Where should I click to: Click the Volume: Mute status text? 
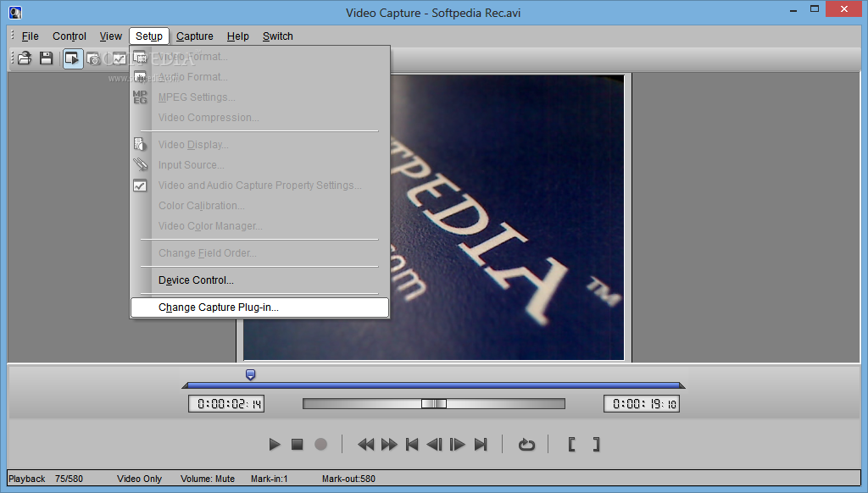click(208, 479)
